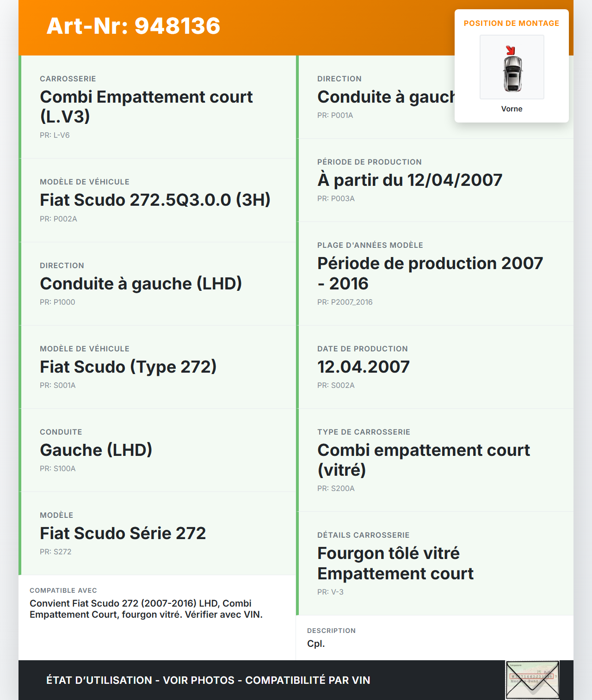This screenshot has width=592, height=700.
Task: Click the 'Fiat Scudo Série 272' entry
Action: 123,533
